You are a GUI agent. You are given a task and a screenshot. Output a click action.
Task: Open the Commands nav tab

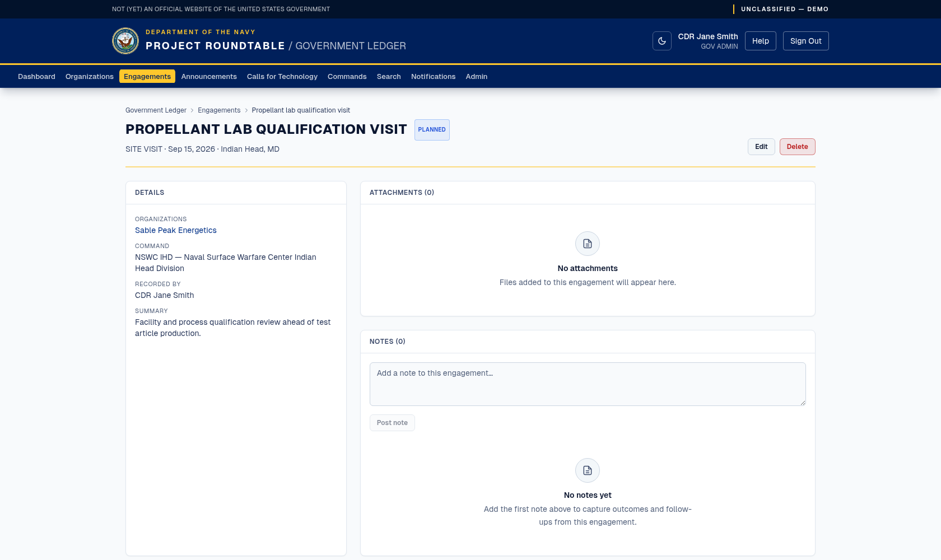(347, 77)
